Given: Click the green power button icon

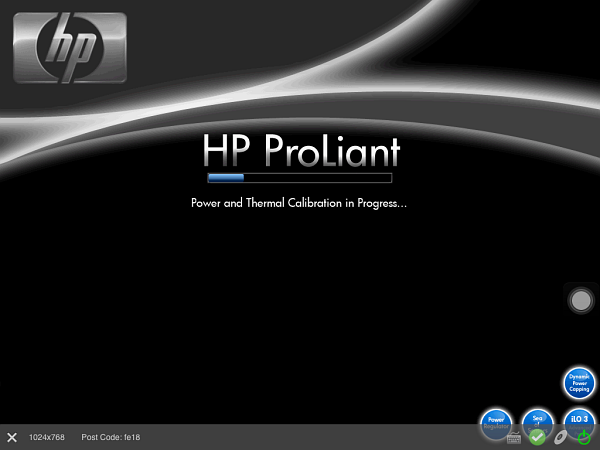Looking at the screenshot, I should [x=584, y=437].
